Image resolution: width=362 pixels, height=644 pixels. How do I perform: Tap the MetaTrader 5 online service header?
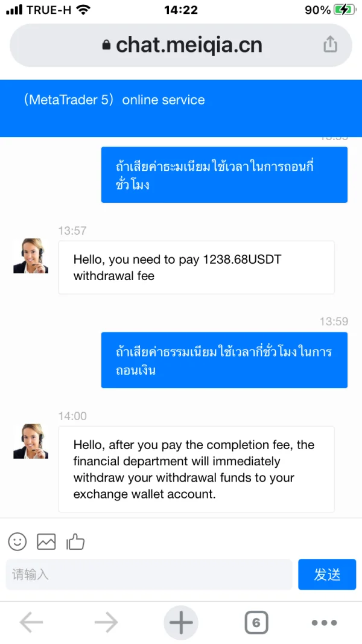tap(115, 100)
